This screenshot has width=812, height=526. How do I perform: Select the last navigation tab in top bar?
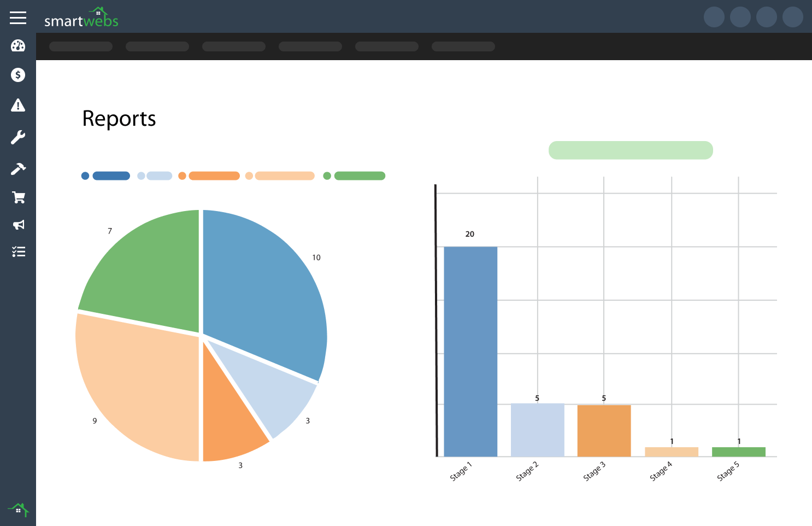(463, 46)
